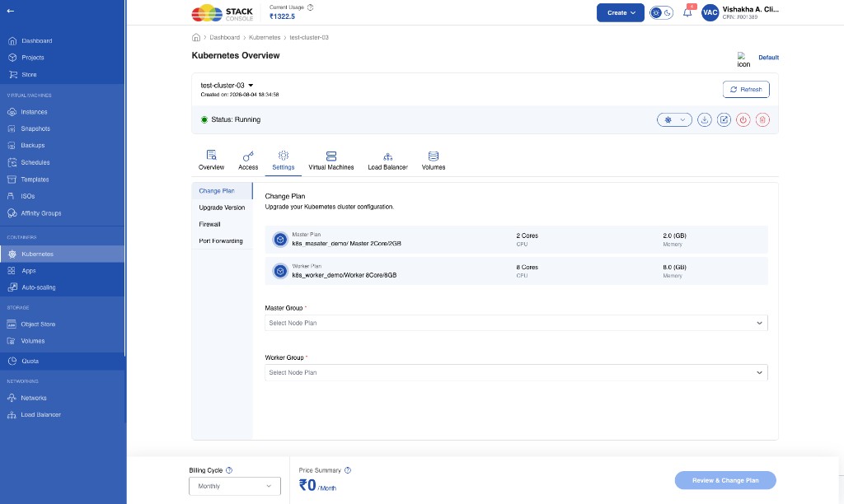844x504 pixels.
Task: Click the Worker Plan row icon
Action: 280,271
